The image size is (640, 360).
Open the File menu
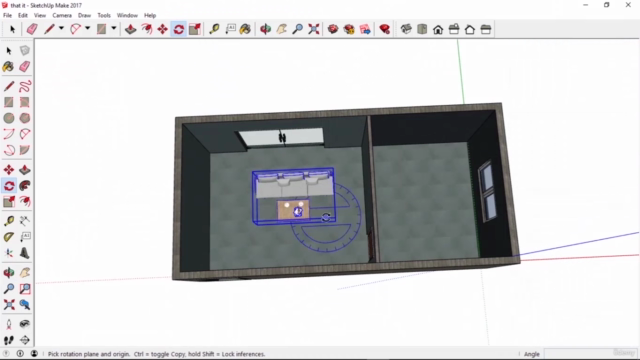(7, 15)
